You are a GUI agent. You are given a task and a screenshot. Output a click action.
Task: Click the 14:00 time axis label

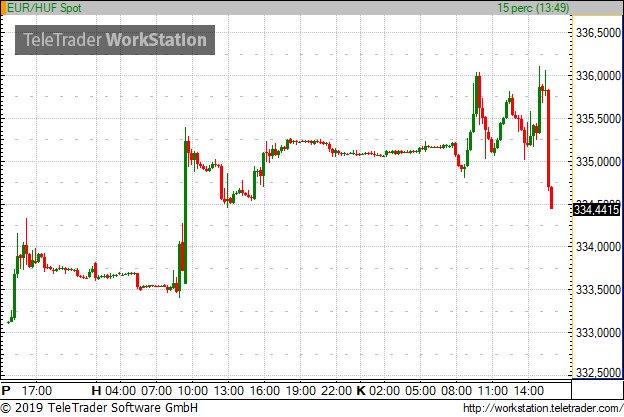[x=528, y=391]
